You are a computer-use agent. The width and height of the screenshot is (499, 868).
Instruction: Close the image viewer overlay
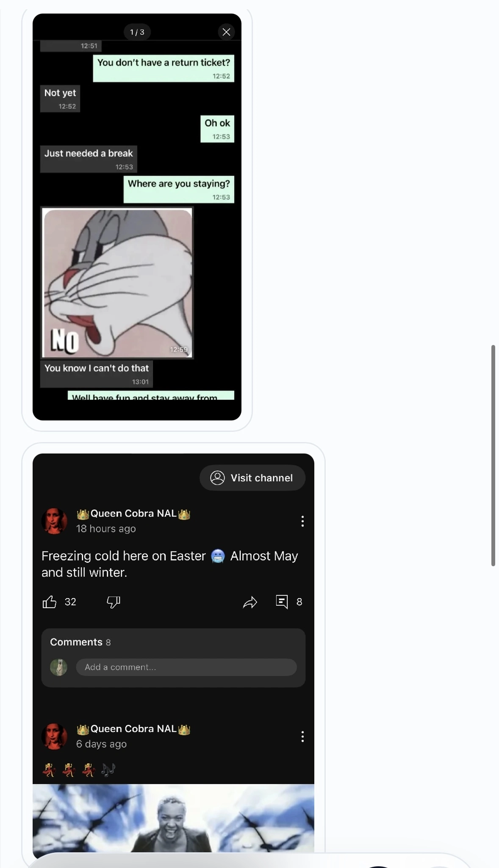pyautogui.click(x=226, y=32)
